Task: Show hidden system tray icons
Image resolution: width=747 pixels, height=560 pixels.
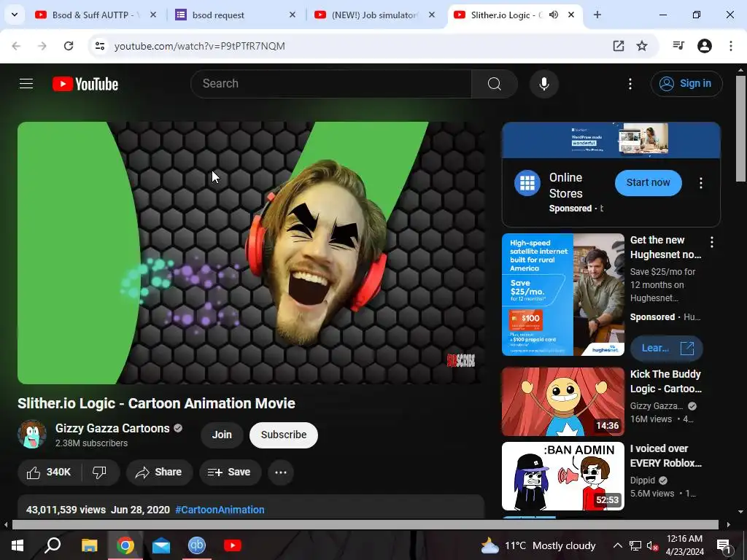Action: point(617,545)
